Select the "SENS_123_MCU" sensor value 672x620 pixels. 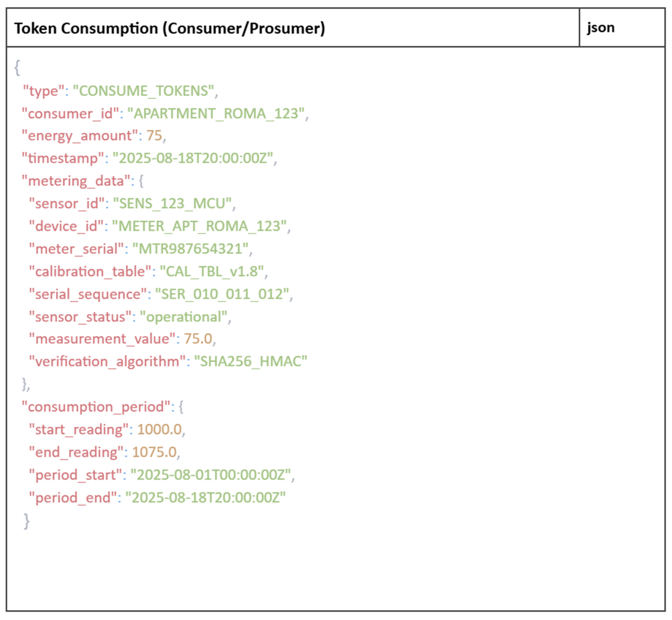(172, 204)
